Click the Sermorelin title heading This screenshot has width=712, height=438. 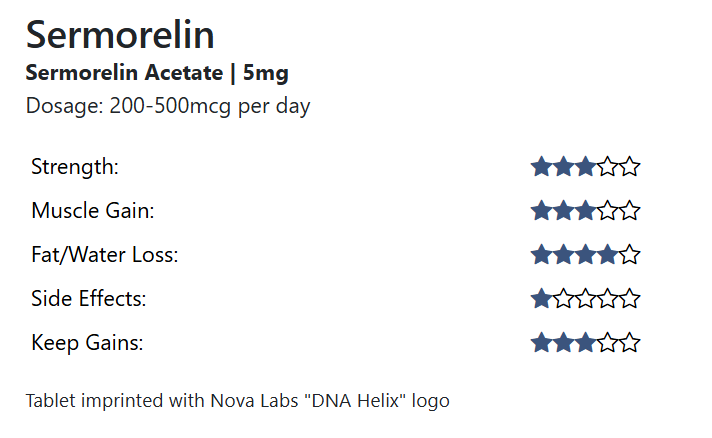click(x=120, y=35)
